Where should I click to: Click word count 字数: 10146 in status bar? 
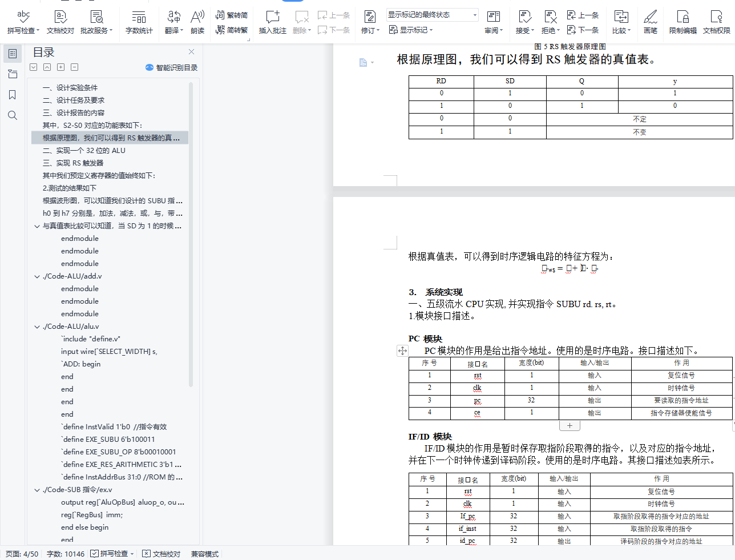(x=66, y=554)
